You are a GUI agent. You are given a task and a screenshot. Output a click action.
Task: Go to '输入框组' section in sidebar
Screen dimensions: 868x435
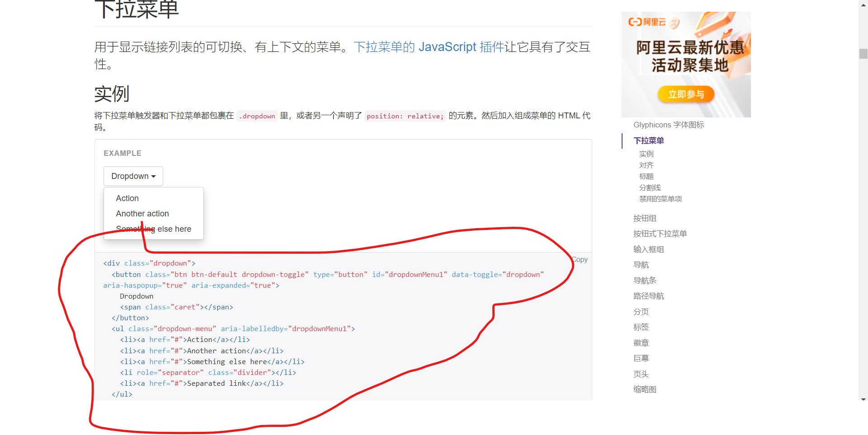click(x=648, y=250)
